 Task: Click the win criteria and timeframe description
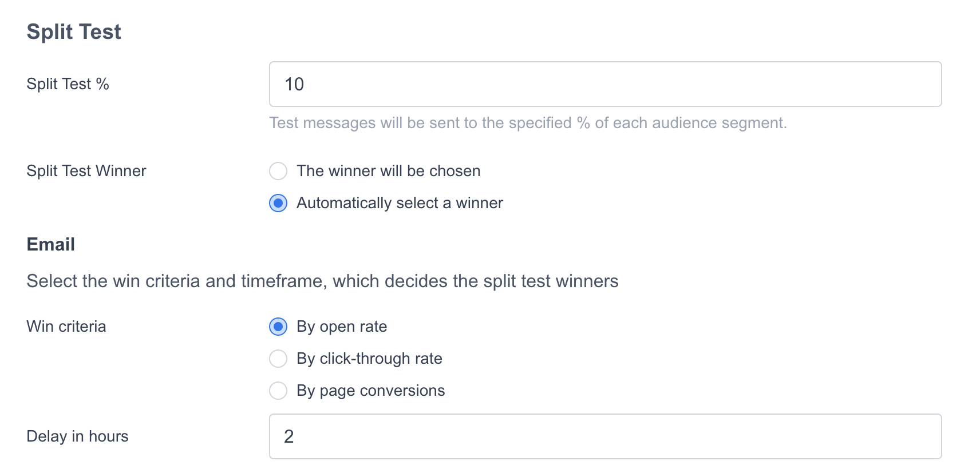[x=322, y=281]
